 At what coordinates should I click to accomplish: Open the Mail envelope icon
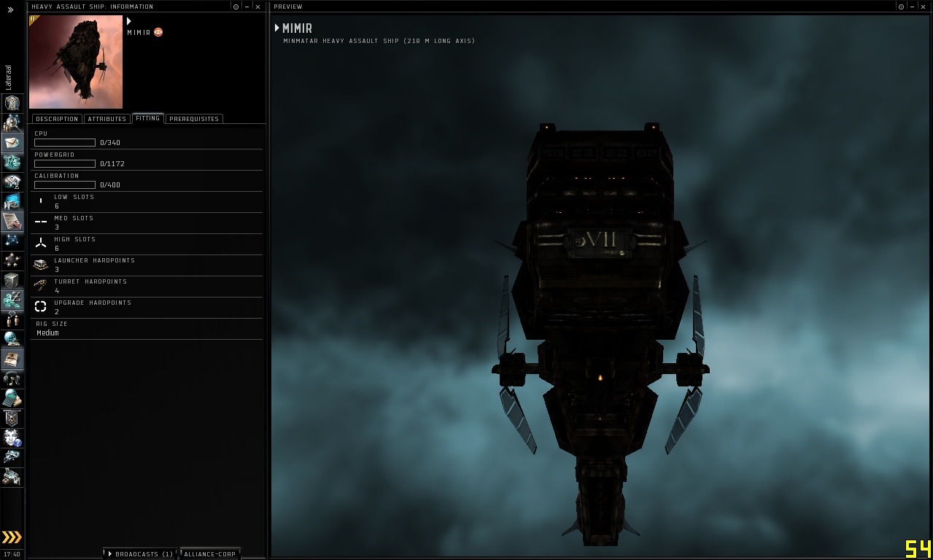click(12, 142)
